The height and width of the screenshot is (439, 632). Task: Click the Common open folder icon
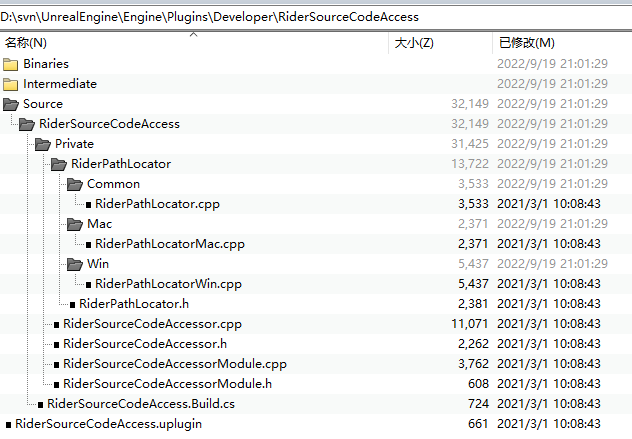pos(75,184)
